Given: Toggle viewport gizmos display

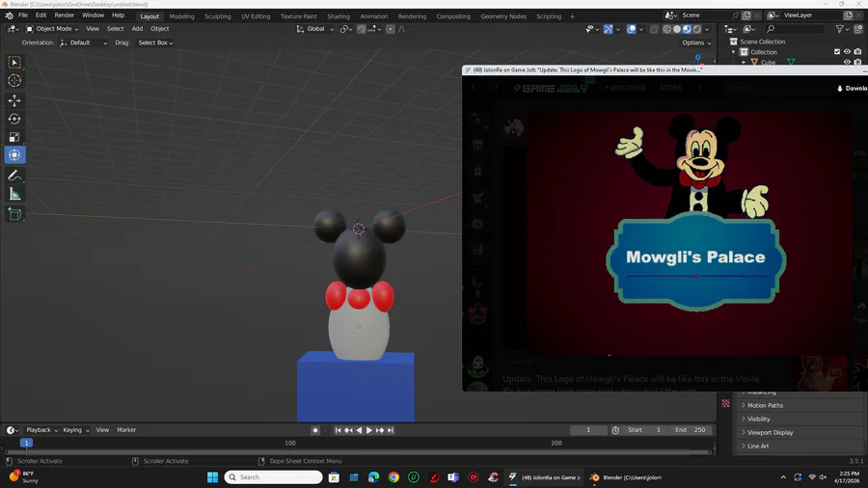Looking at the screenshot, I should pyautogui.click(x=609, y=29).
